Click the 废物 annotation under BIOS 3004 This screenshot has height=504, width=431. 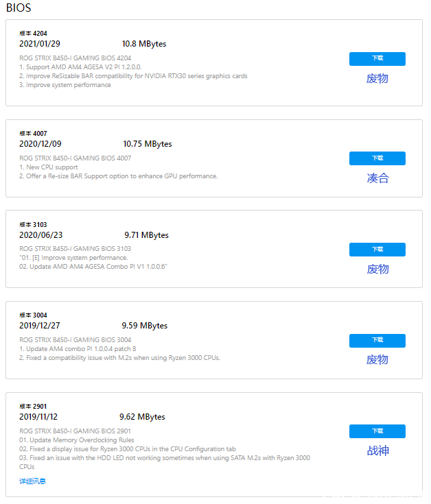coord(377,359)
